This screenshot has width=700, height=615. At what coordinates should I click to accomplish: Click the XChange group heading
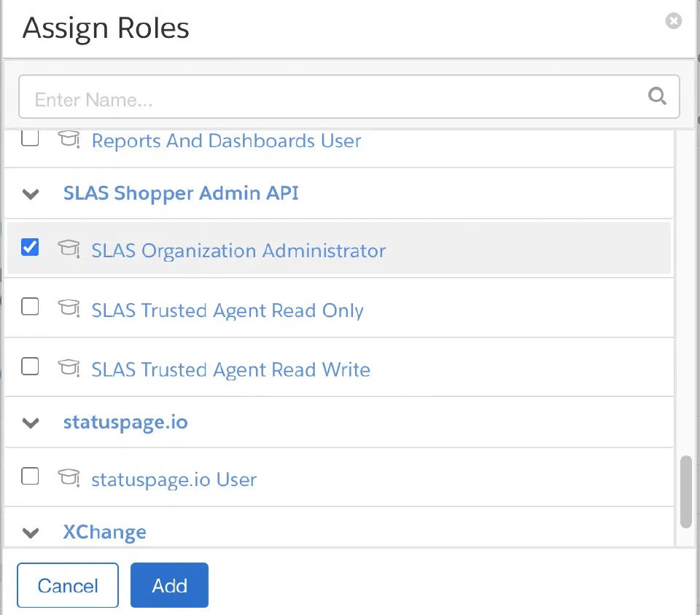point(104,532)
